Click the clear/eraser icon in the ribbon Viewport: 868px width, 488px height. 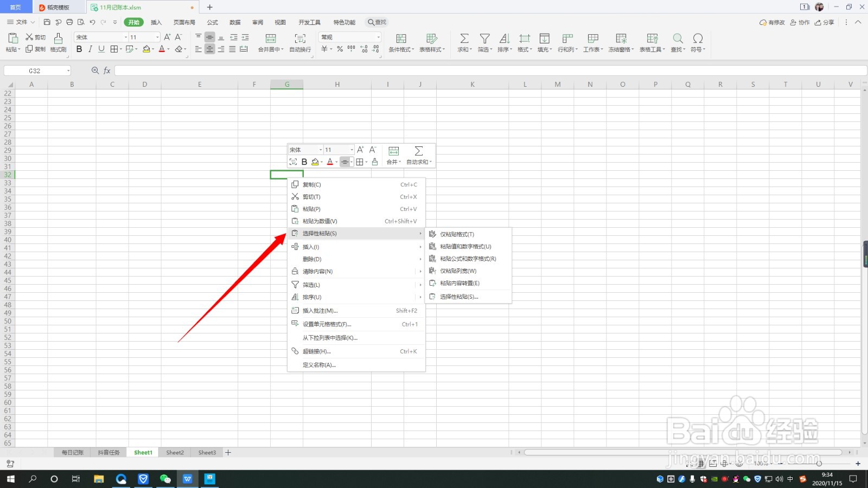coord(178,49)
